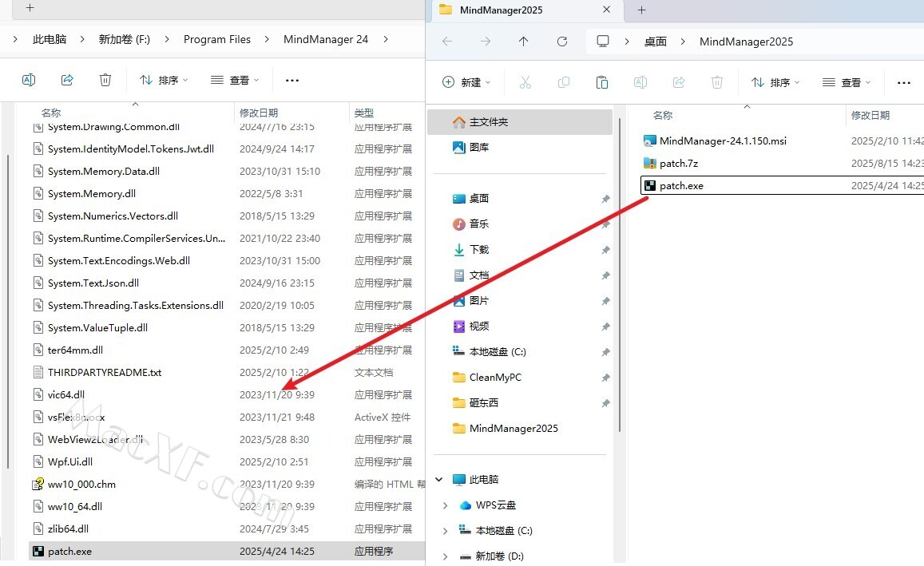The height and width of the screenshot is (566, 924).
Task: Open more options ellipsis in MindManager 24 window
Action: 292,80
